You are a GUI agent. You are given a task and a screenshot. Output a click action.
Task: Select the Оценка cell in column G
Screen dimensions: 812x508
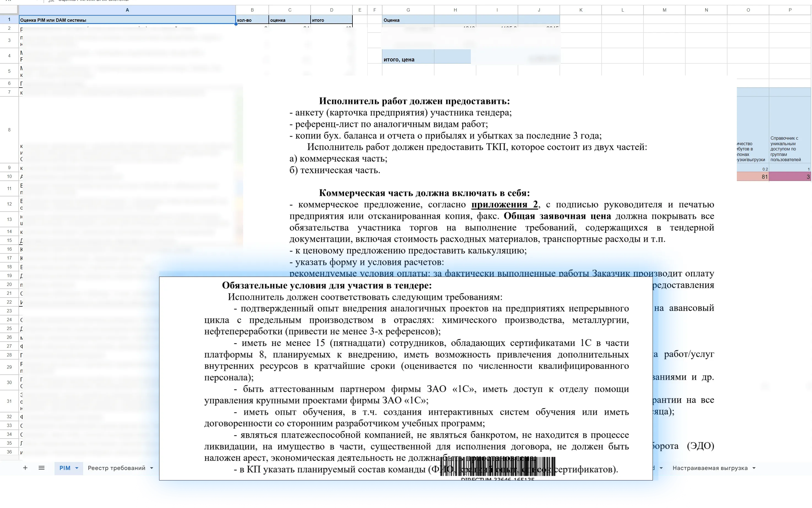coord(408,20)
